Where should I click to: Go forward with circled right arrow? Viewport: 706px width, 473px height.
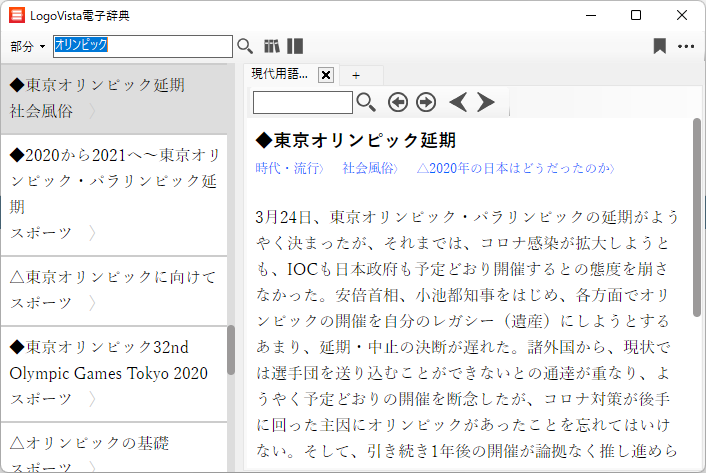(x=426, y=102)
